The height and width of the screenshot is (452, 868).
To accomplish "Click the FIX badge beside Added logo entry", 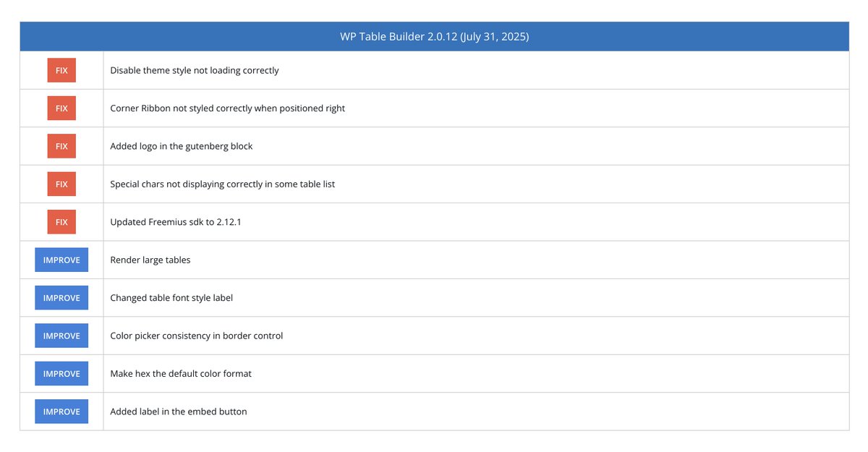I will [61, 146].
